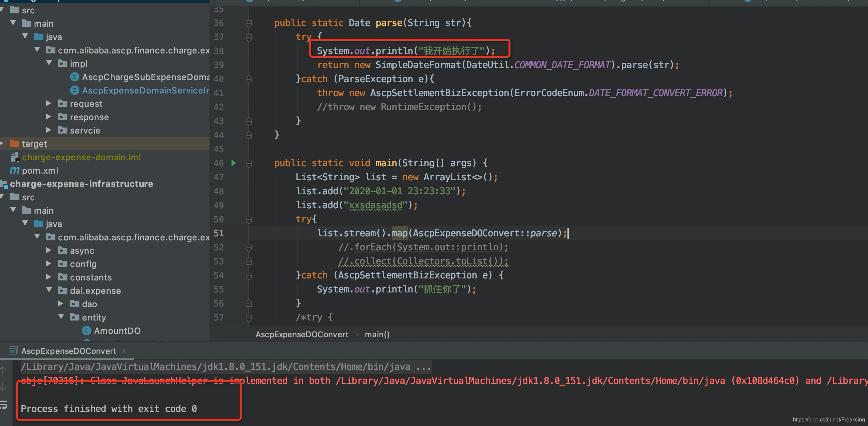Click the entity package folder icon
The width and height of the screenshot is (868, 426).
(x=74, y=317)
